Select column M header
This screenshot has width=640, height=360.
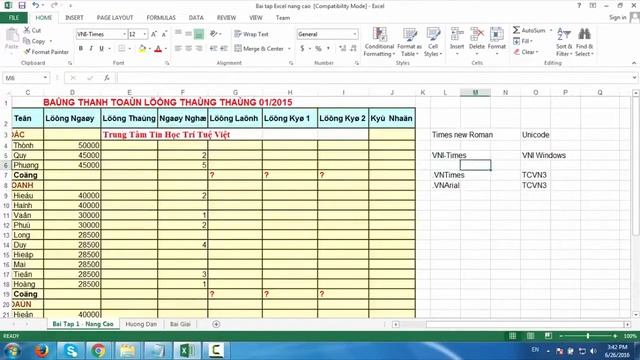475,93
